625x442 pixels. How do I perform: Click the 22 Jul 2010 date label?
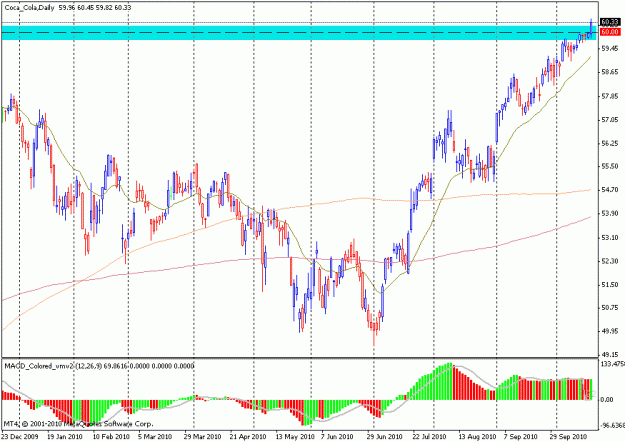pyautogui.click(x=429, y=437)
